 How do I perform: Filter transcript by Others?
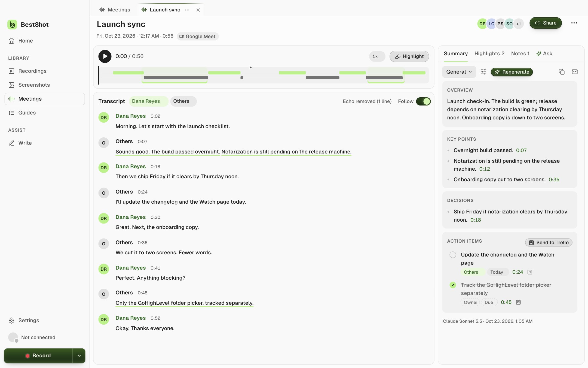(183, 101)
